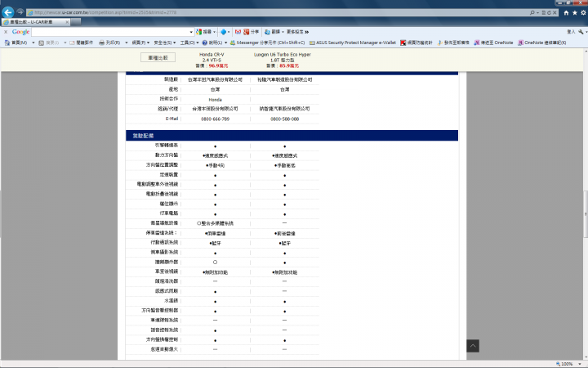Close the U-CAR tab

(67, 22)
